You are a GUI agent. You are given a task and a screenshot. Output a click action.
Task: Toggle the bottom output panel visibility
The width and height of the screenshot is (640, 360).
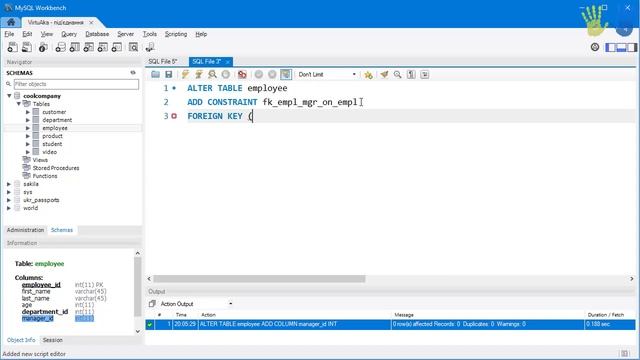[x=621, y=47]
